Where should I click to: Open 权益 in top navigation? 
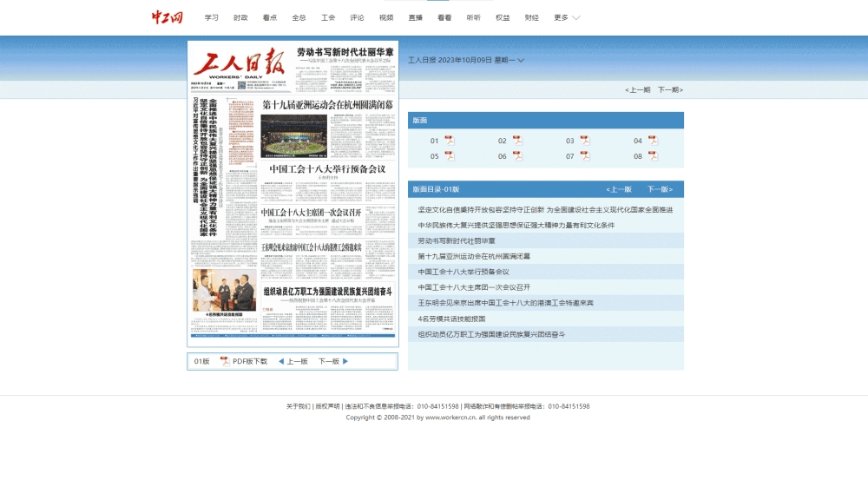pyautogui.click(x=503, y=17)
